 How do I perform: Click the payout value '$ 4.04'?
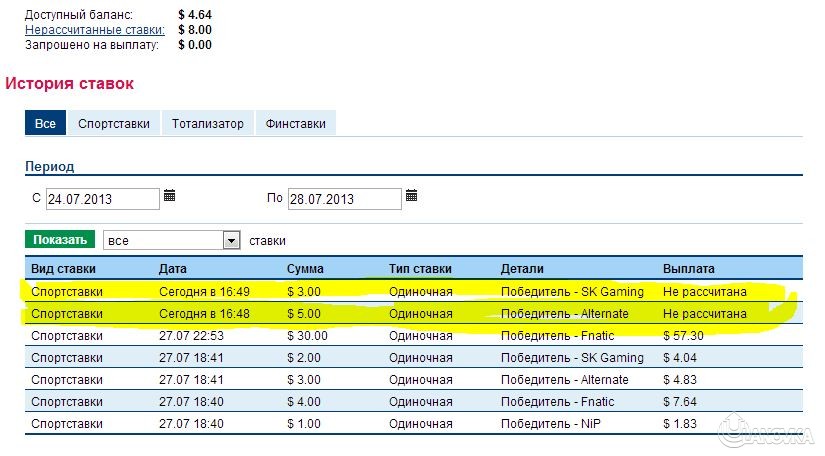680,358
